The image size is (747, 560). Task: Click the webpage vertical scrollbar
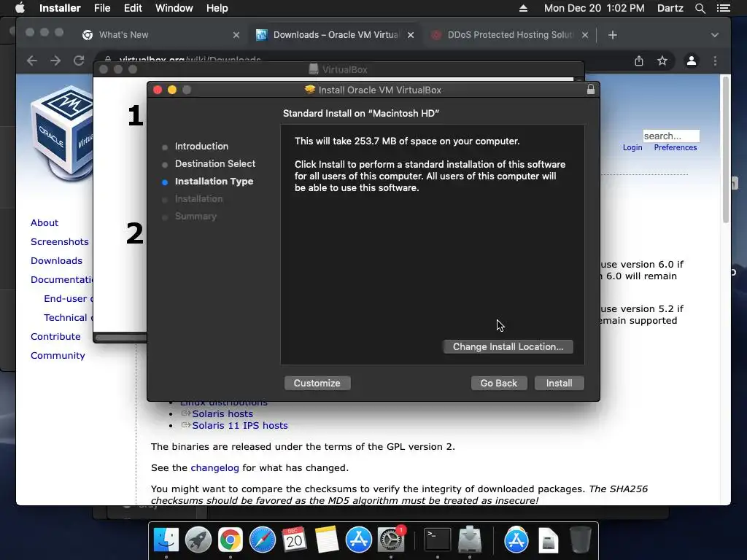(x=726, y=149)
